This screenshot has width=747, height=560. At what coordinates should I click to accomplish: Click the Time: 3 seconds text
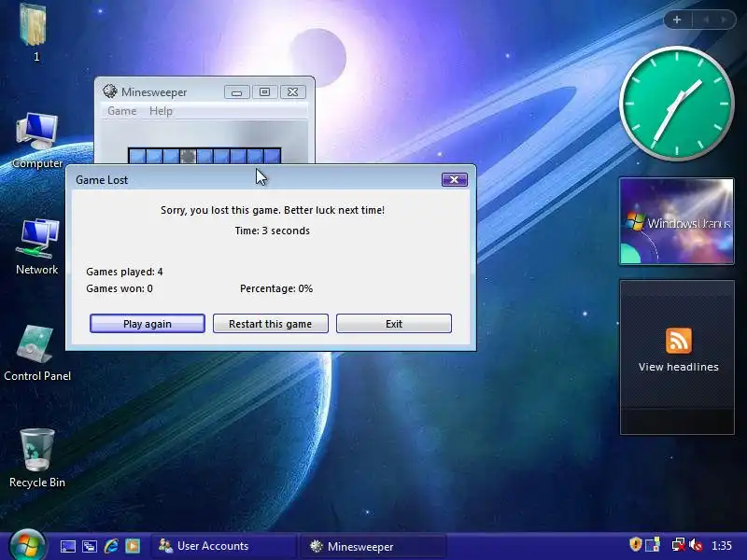272,231
